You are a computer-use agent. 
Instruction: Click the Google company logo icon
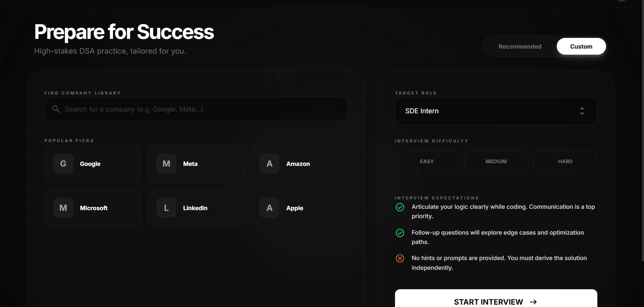pos(63,164)
